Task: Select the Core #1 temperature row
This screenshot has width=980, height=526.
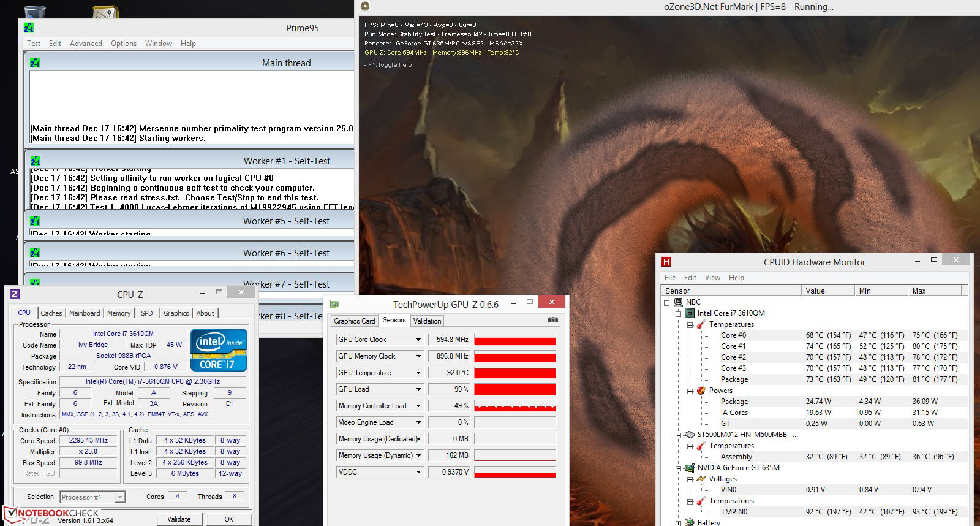Action: point(813,346)
